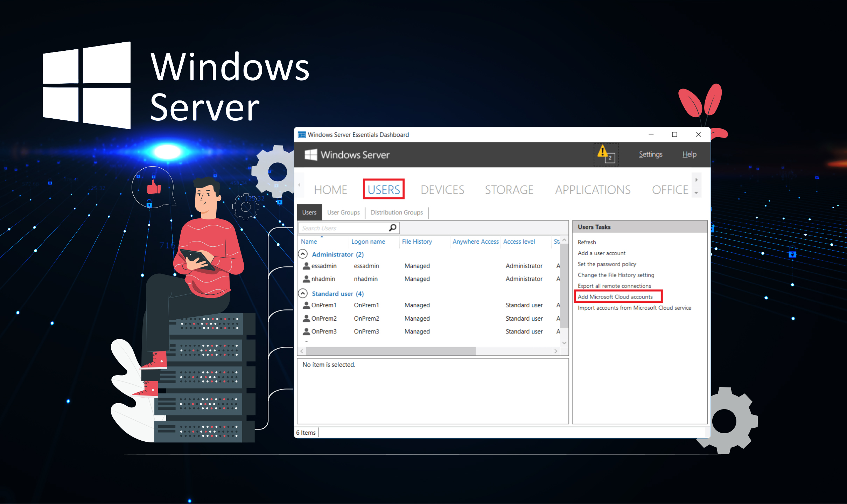Viewport: 847px width, 504px height.
Task: Maximize the Dashboard window
Action: click(674, 134)
